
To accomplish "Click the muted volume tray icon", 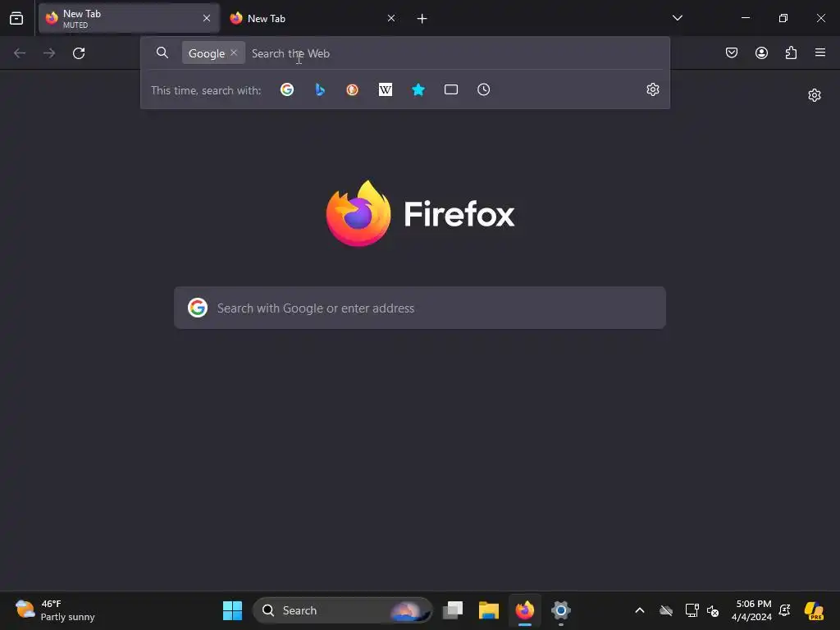I will 713,610.
